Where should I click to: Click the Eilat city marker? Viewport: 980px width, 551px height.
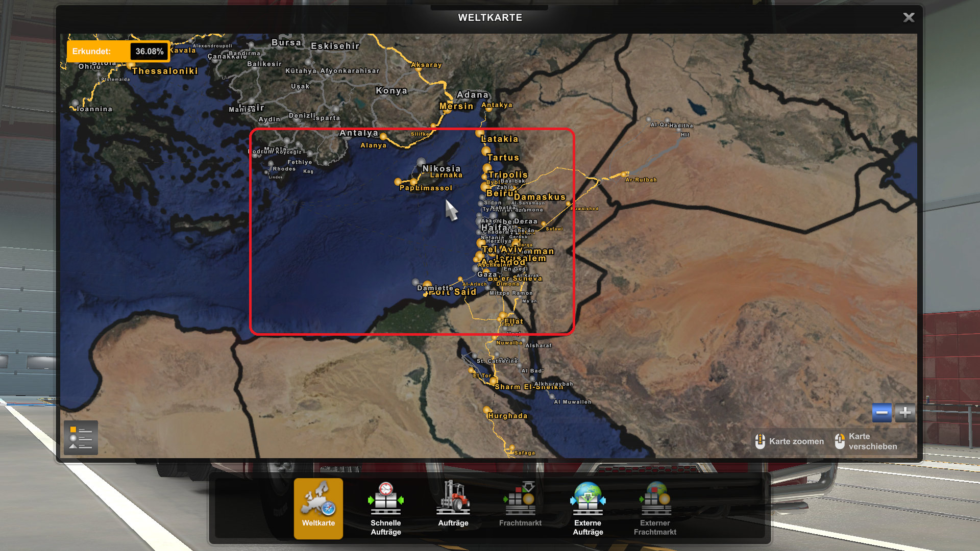tap(502, 316)
